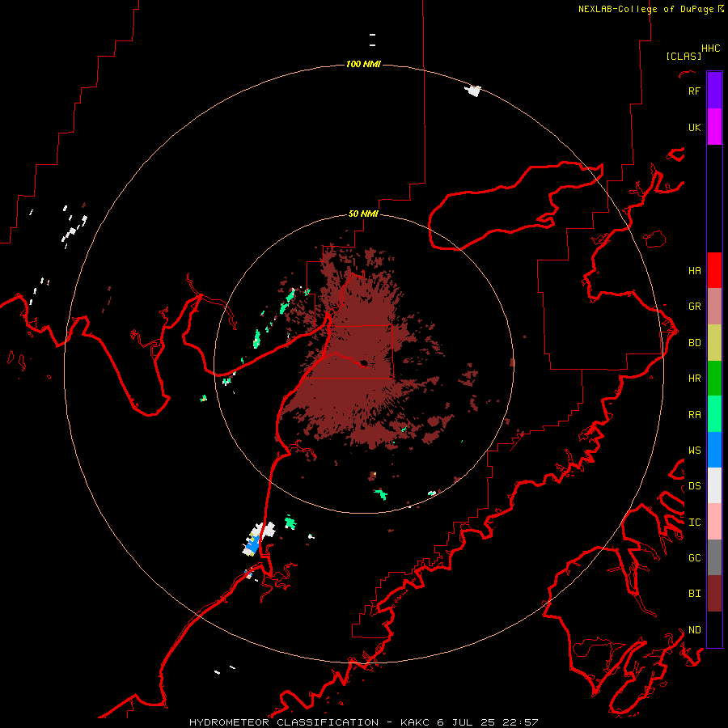Screen dimensions: 728x728
Task: Click the HA red legend swatch
Action: click(714, 270)
